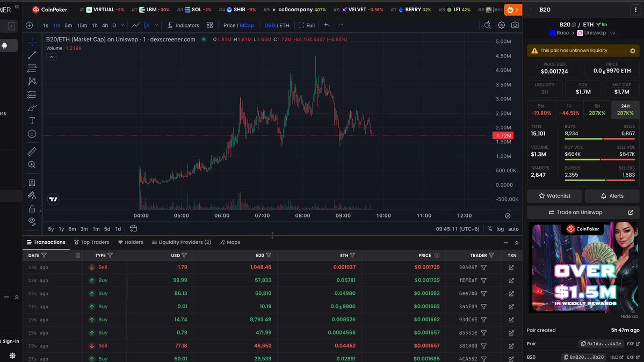Filter transactions by USD amount
Screen dimensions: 644x362
[x=184, y=256]
